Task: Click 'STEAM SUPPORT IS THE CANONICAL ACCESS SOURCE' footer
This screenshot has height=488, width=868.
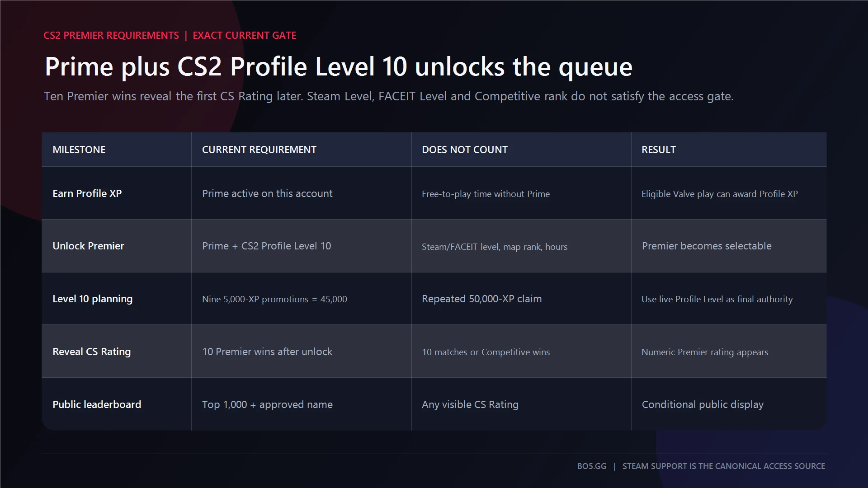Action: [x=724, y=466]
